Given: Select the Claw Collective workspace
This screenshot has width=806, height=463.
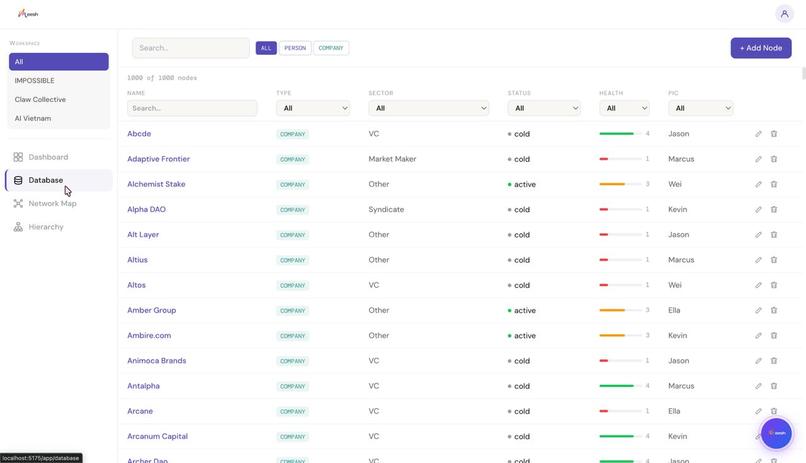Looking at the screenshot, I should (x=59, y=99).
